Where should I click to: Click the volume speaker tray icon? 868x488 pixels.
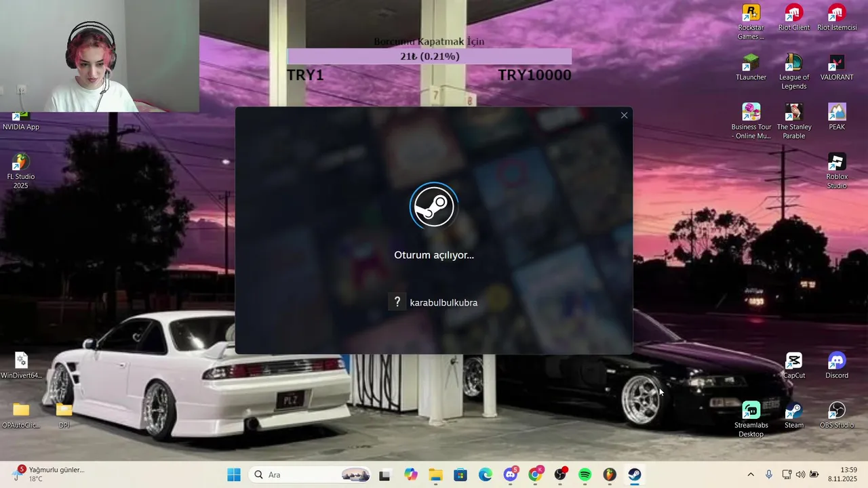tap(800, 474)
